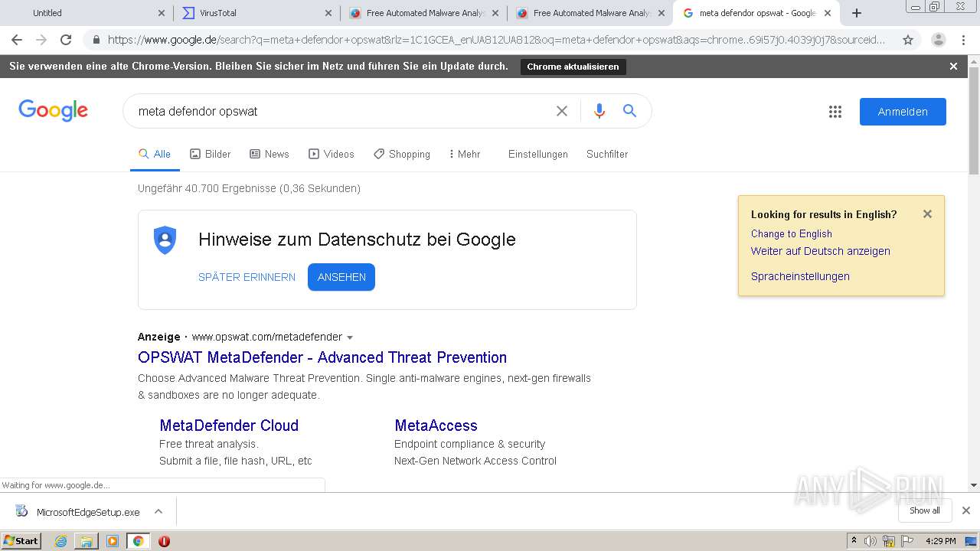The width and height of the screenshot is (980, 551).
Task: Open OPSWAT MetaDefender ad result
Action: tap(322, 357)
